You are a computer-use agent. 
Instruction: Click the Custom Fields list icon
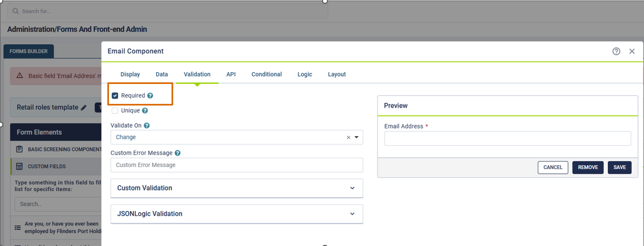pos(19,167)
